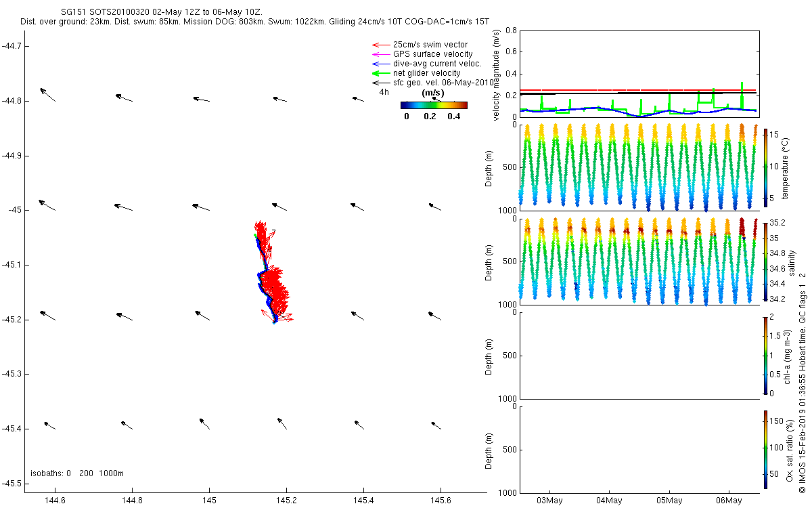812x508 pixels.
Task: Click the '145.2' longitude tick label
Action: click(x=286, y=501)
